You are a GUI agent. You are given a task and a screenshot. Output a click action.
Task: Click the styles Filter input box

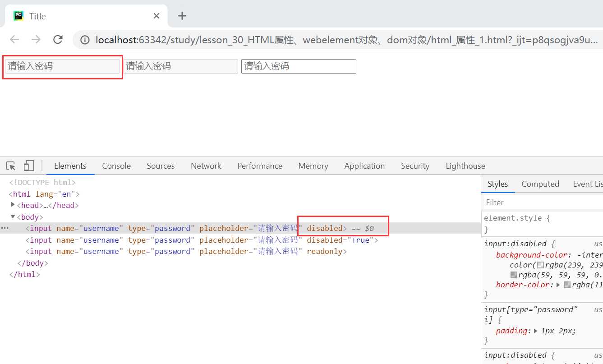pyautogui.click(x=543, y=203)
